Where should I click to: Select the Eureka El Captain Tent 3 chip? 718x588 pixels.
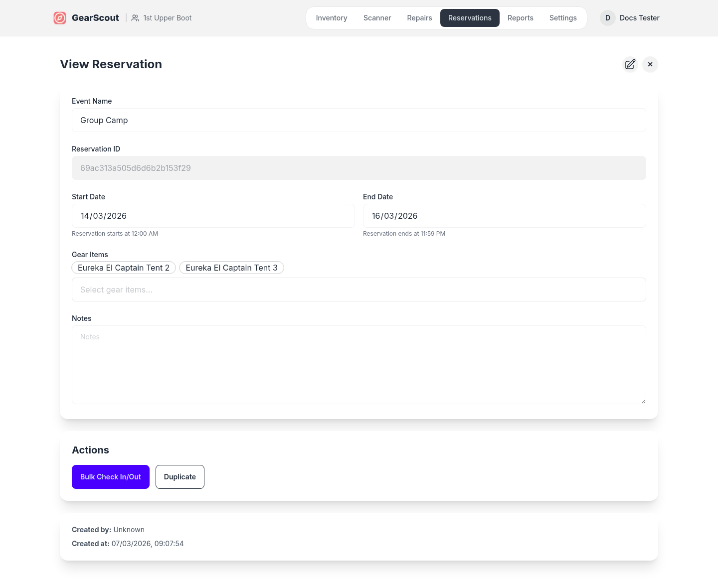231,268
